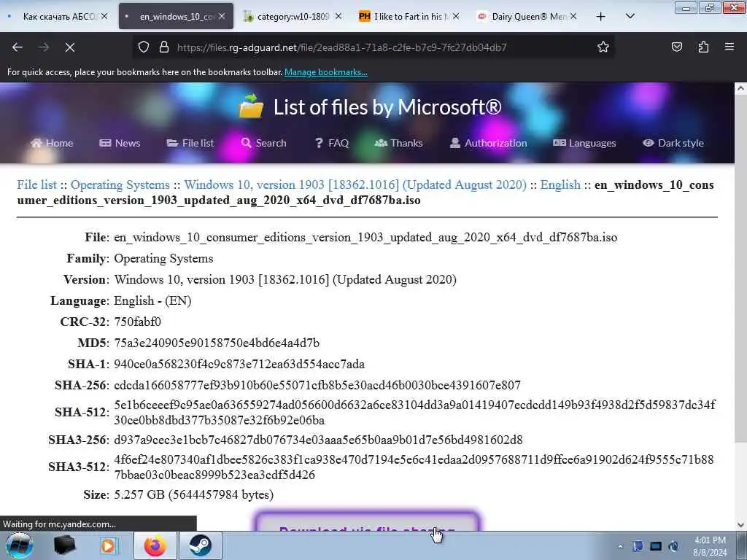Open tracking protection shield icon
Image resolution: width=747 pixels, height=560 pixels.
(x=144, y=47)
